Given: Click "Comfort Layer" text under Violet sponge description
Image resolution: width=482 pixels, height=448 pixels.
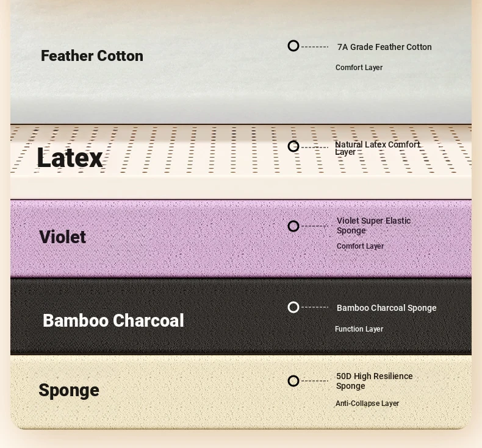Looking at the screenshot, I should [x=360, y=246].
